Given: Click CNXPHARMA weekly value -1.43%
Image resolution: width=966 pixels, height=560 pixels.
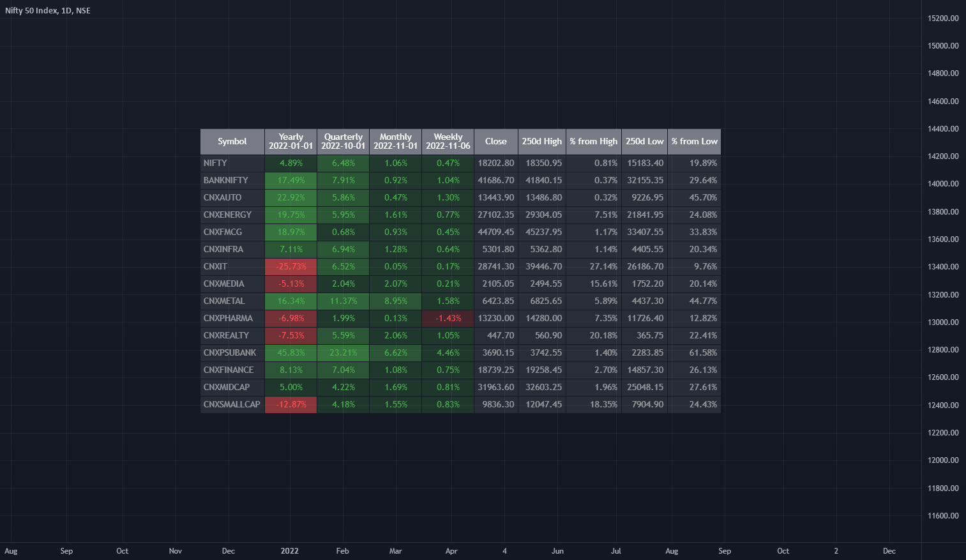Looking at the screenshot, I should click(x=448, y=319).
